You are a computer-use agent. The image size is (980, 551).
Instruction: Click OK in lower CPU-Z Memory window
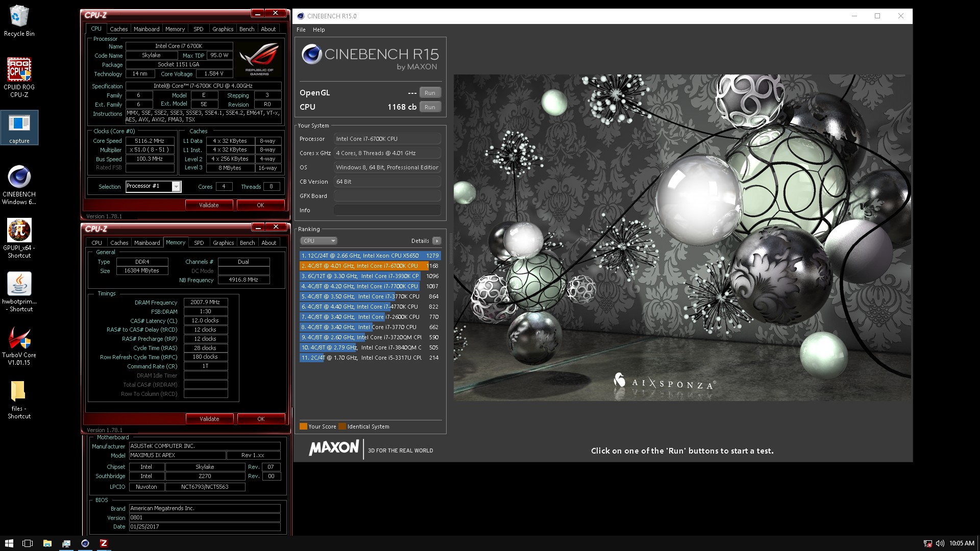click(261, 419)
